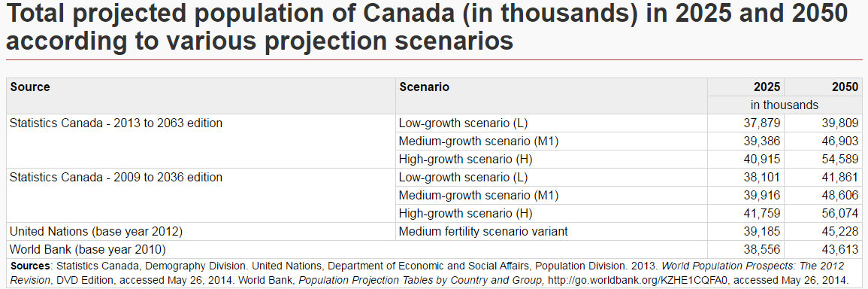Viewport: 868px width, 289px height.
Task: Click the Medium fertility scenario variant cell
Action: (x=552, y=231)
